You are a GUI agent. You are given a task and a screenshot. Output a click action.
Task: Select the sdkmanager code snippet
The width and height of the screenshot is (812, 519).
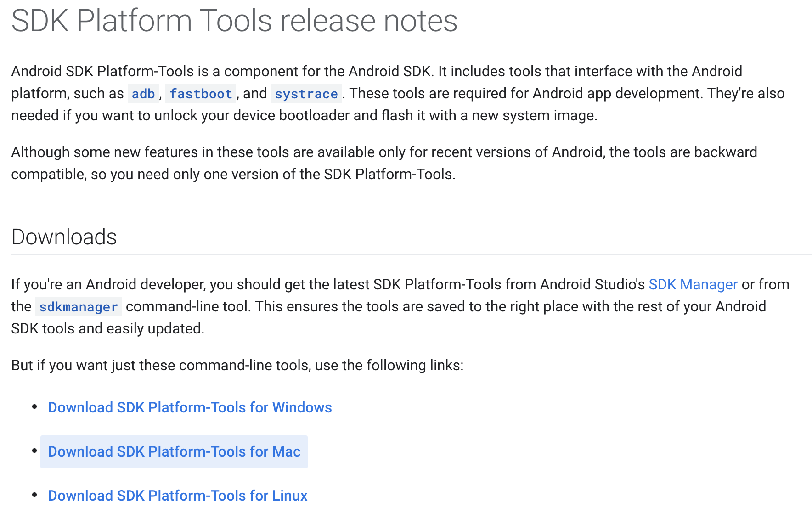[78, 306]
